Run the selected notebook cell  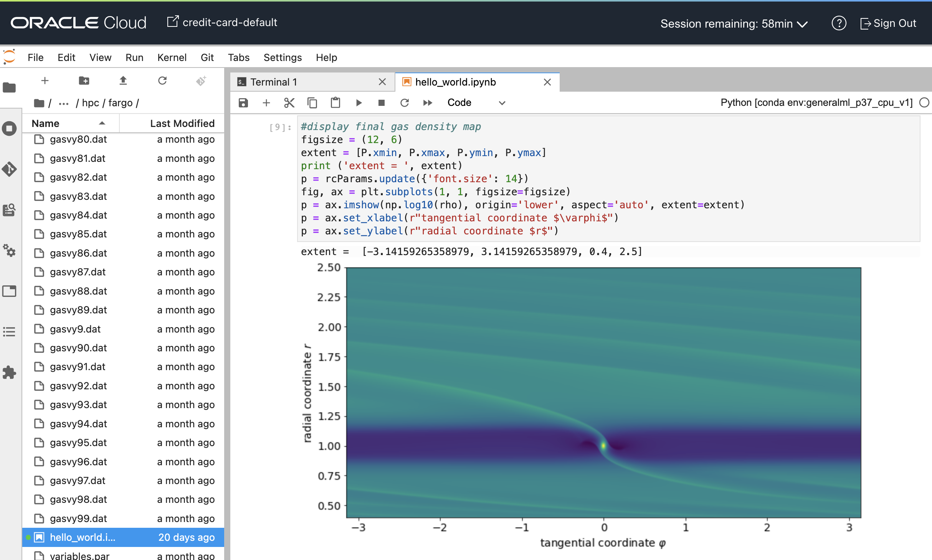click(359, 102)
